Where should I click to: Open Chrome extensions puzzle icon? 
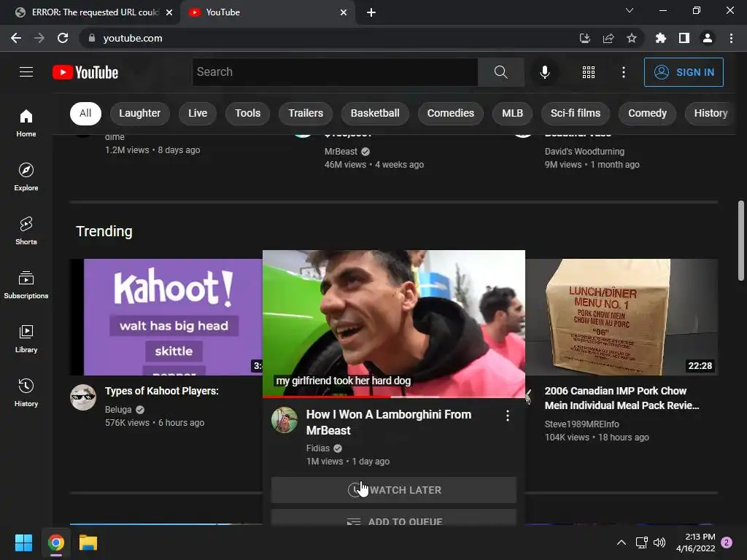(660, 38)
